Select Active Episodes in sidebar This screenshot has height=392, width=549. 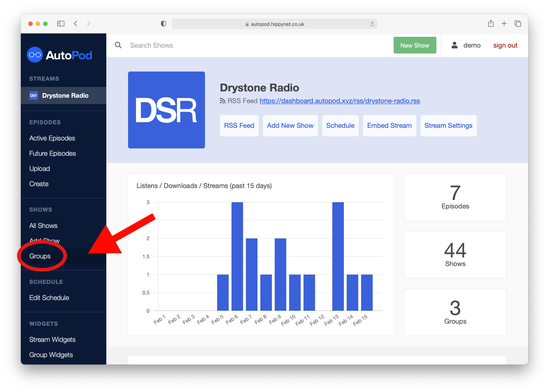pyautogui.click(x=53, y=138)
